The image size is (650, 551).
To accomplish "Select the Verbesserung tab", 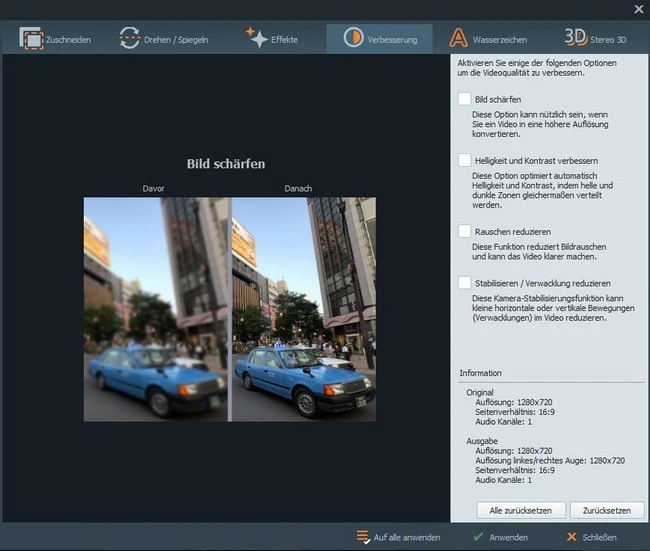I will (x=380, y=39).
